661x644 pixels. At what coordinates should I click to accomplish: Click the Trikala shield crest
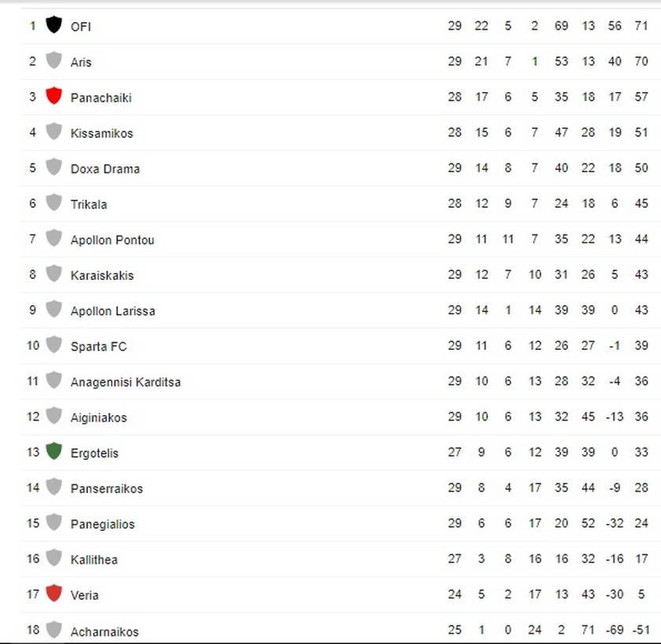54,203
